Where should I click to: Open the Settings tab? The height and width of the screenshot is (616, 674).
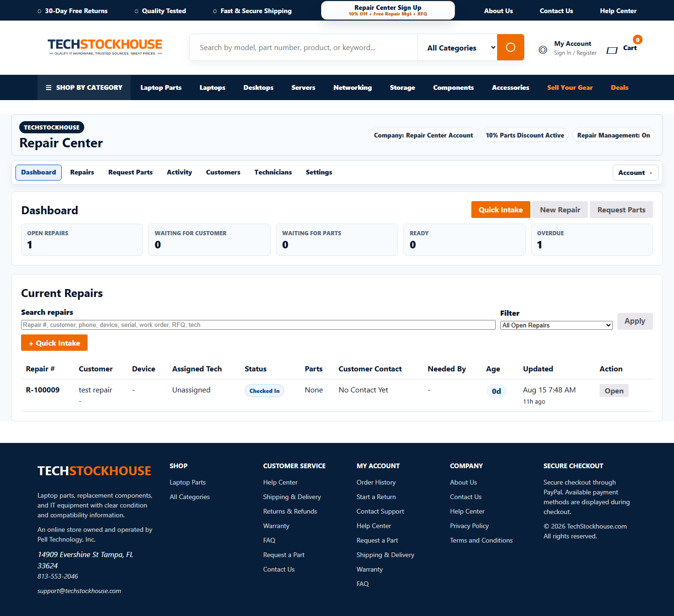tap(319, 173)
